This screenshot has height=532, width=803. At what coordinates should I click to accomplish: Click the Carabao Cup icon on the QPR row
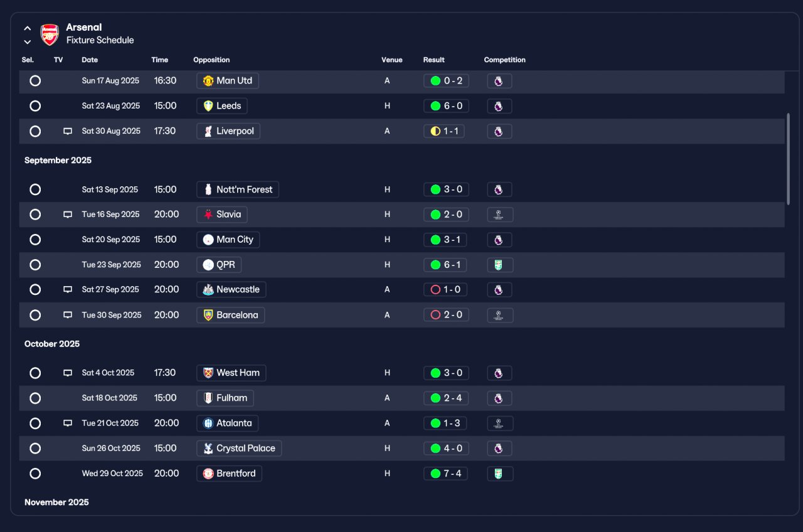(500, 265)
